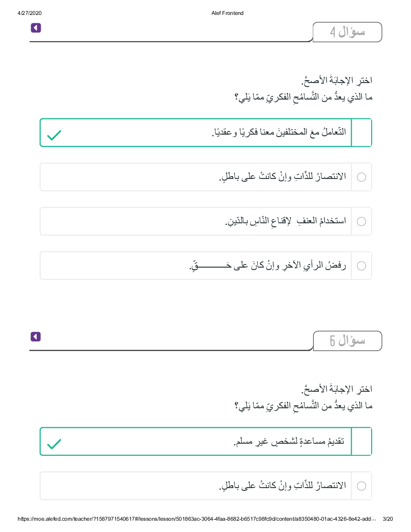The image size is (411, 532).
Task: Click the question 5 prompt "ما الذي يعدّ من التّسامح الفكريّ"
Action: (x=303, y=406)
